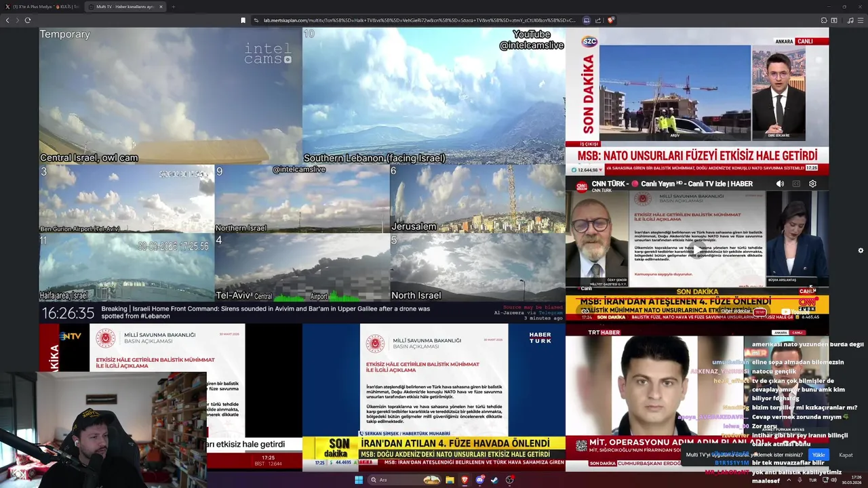Select the Ben Gurion Airport camera
Image resolution: width=868 pixels, height=488 pixels.
click(x=127, y=199)
